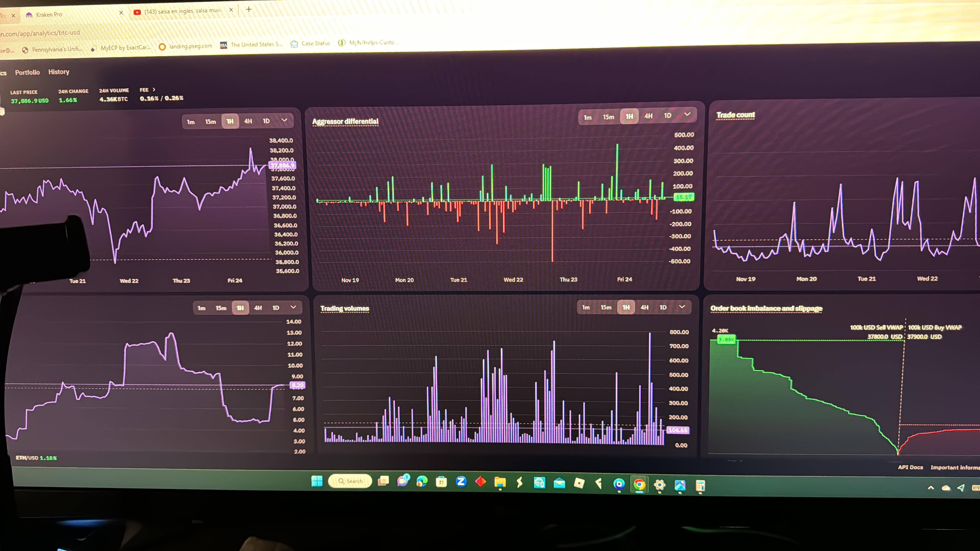
Task: Launch Roblox from the taskbar
Action: pos(579,483)
